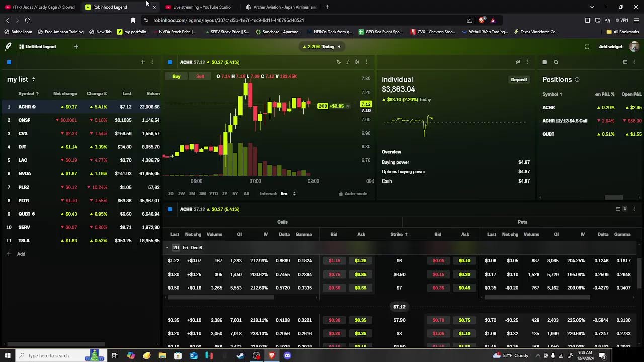Open the QUBT position row

click(591, 134)
